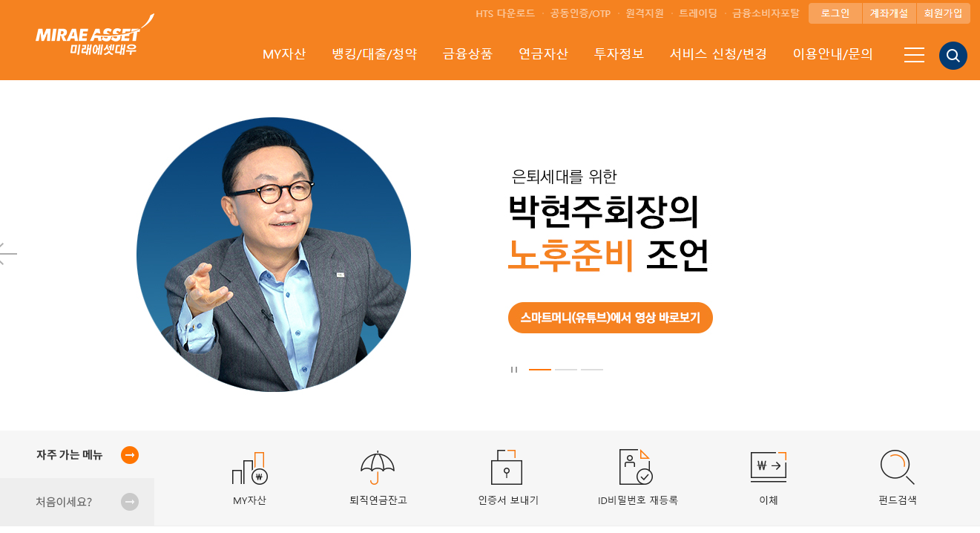Open the HTS 다운로드 link
Image resolution: width=980 pixels, height=533 pixels.
505,13
